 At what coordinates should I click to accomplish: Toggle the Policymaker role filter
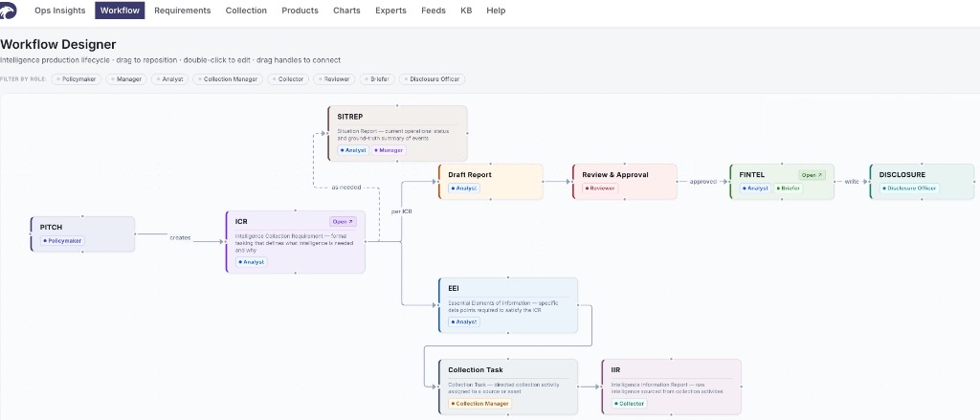coord(77,79)
